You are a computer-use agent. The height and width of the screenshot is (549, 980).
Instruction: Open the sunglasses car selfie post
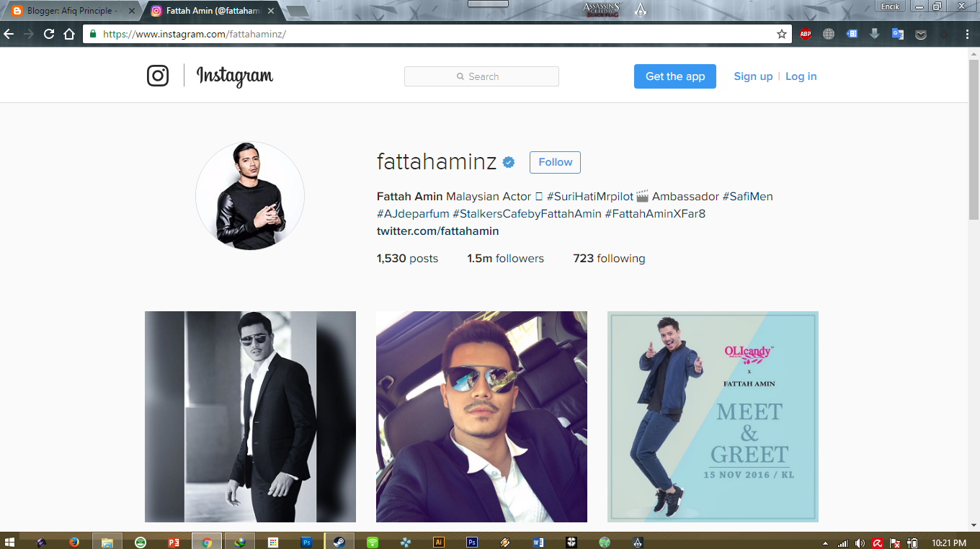click(481, 416)
